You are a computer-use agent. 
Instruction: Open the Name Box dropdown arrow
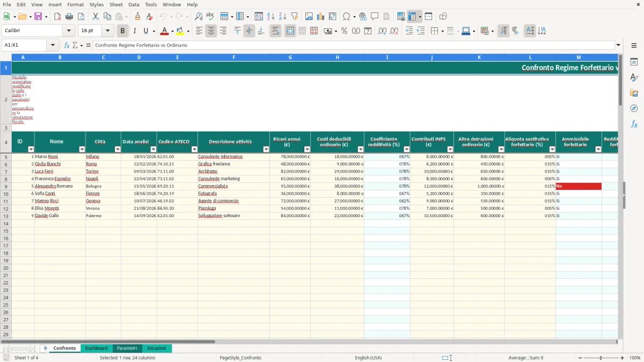[53, 45]
